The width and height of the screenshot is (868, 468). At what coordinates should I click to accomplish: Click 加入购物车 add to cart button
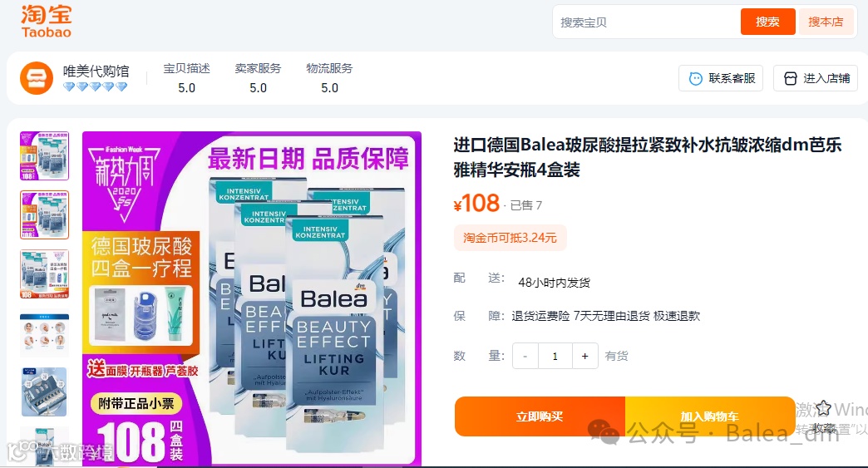point(710,416)
